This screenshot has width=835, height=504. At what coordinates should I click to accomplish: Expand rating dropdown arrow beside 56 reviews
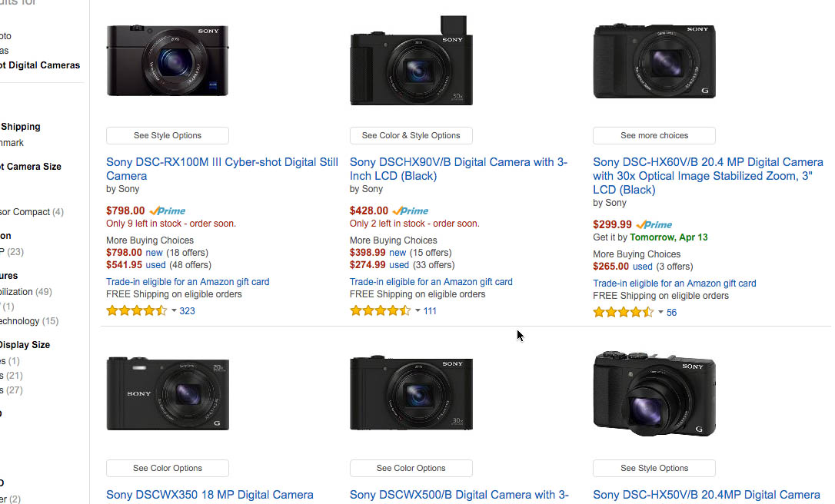(x=660, y=313)
